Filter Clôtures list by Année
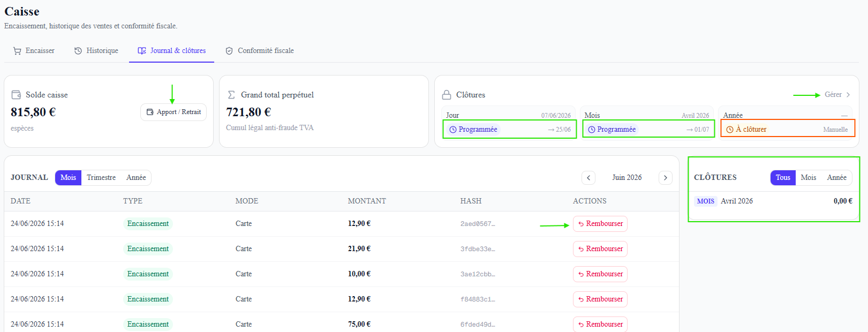Screen dimensions: 868x332 [x=836, y=178]
